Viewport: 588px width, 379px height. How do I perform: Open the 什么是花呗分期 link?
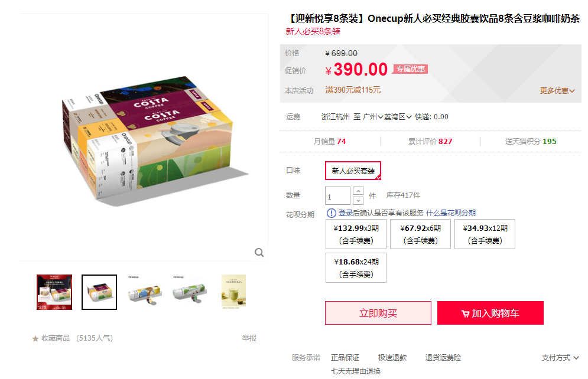coord(451,213)
